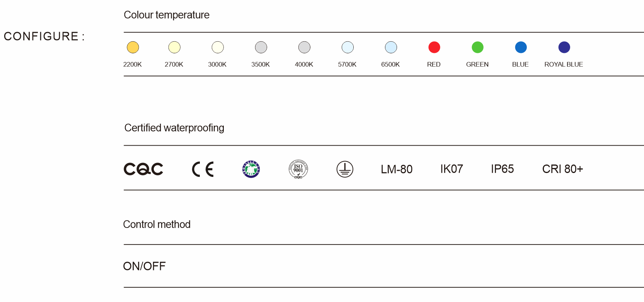Select the 5700K light blue swatch
The width and height of the screenshot is (644, 302).
pyautogui.click(x=348, y=47)
